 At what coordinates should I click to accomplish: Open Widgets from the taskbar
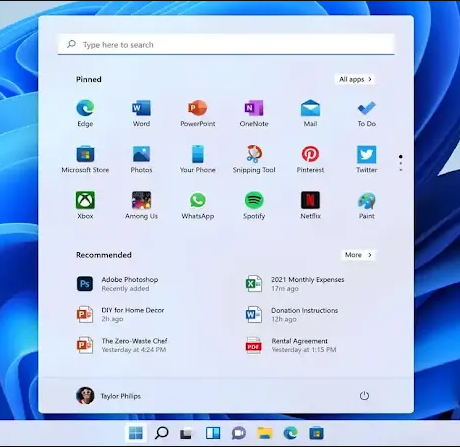(x=213, y=433)
